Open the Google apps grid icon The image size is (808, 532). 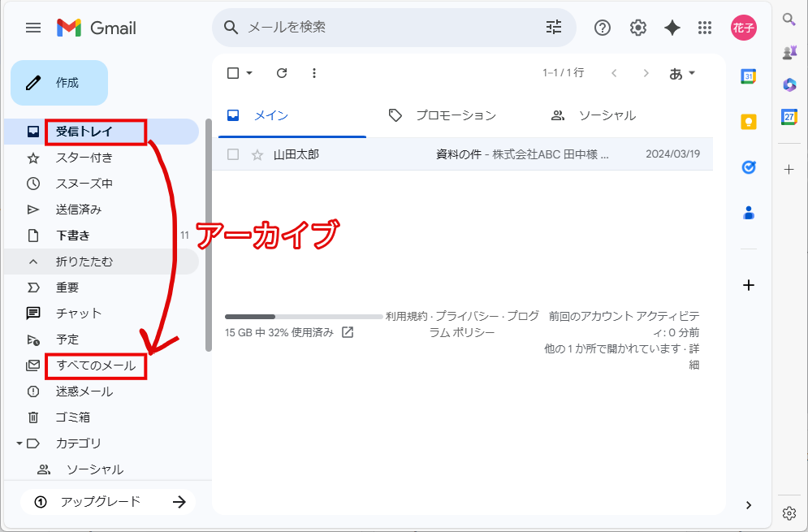[x=704, y=27]
